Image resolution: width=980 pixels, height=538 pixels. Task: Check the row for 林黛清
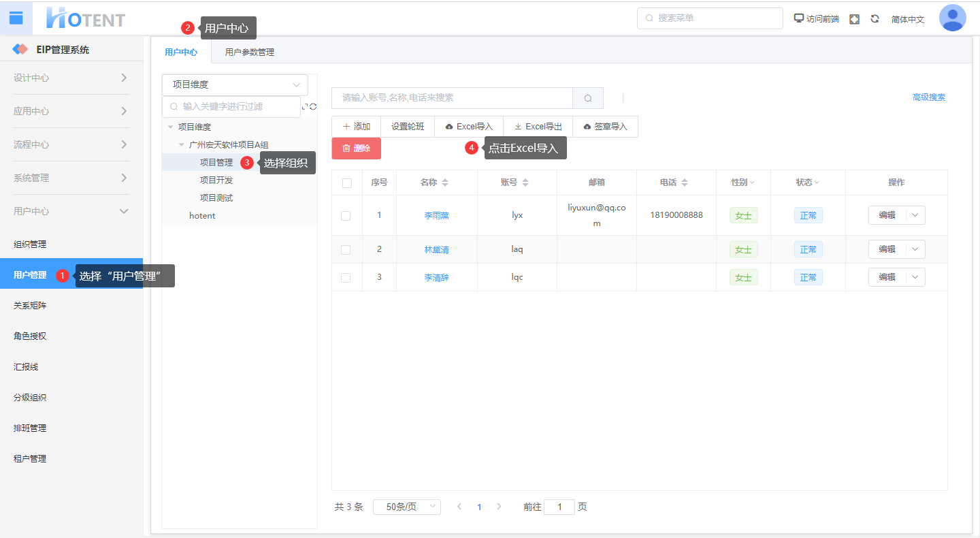[x=346, y=250]
